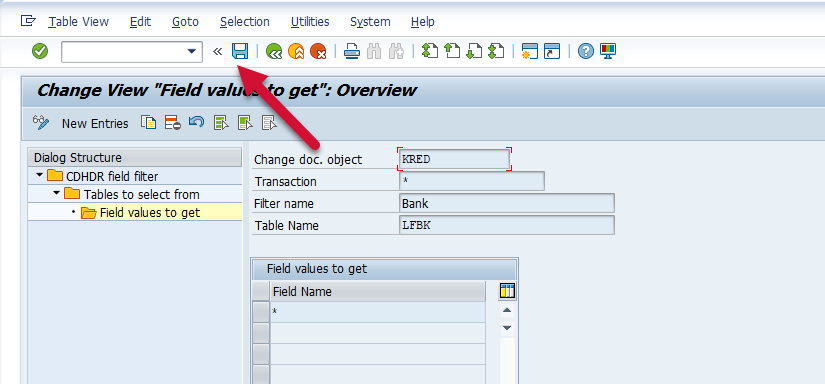Collapse the CDHDR field filter node
Screen dimensions: 825x384
coord(39,175)
